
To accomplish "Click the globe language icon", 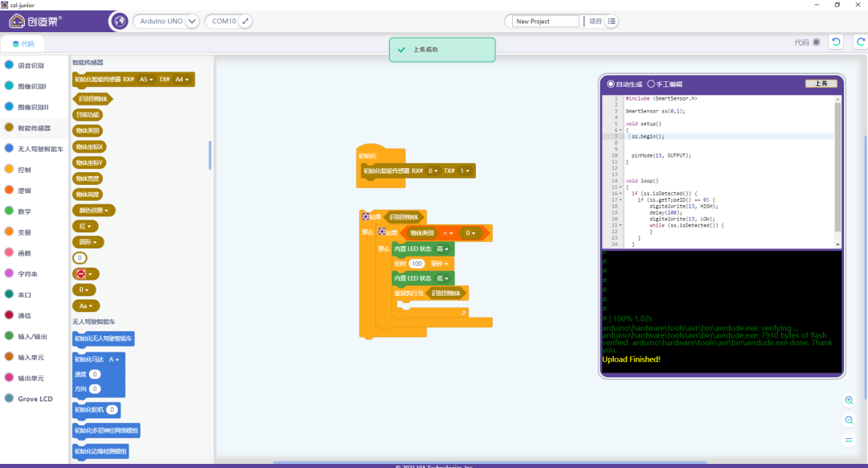I will [x=119, y=21].
